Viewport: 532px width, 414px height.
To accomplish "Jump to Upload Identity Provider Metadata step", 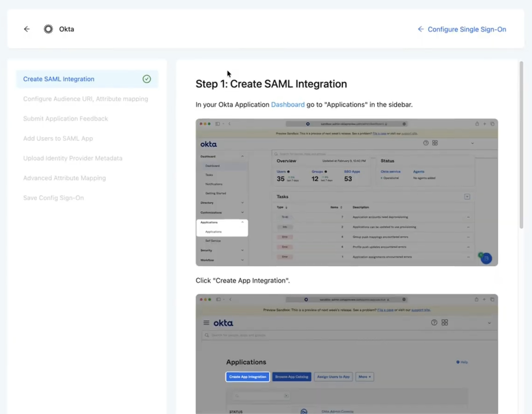I will [73, 158].
